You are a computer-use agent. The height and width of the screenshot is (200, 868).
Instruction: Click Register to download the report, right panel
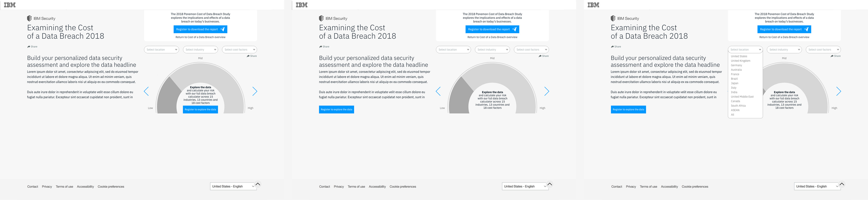784,29
